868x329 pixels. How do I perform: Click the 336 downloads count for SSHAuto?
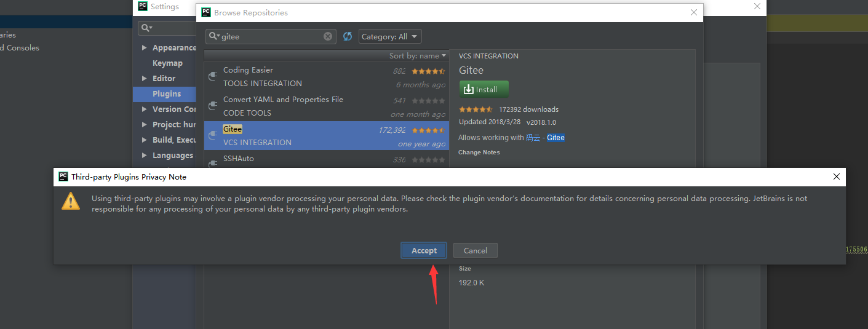[399, 160]
